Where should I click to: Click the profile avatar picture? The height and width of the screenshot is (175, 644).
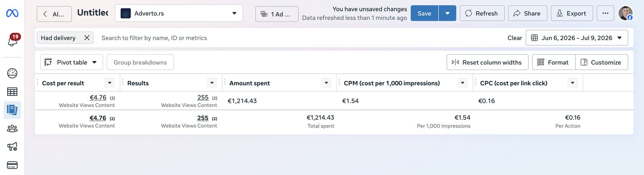click(625, 13)
